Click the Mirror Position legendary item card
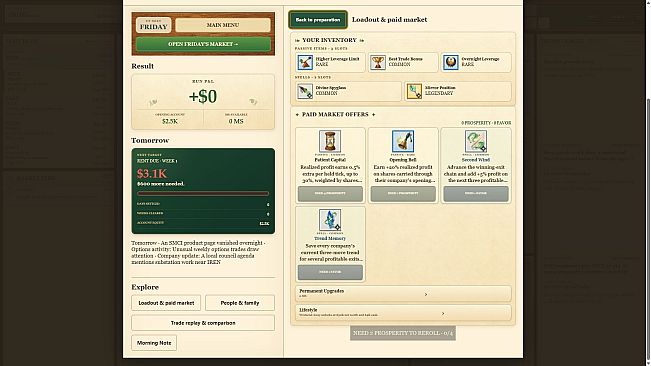Image resolution: width=651 pixels, height=366 pixels. click(458, 91)
